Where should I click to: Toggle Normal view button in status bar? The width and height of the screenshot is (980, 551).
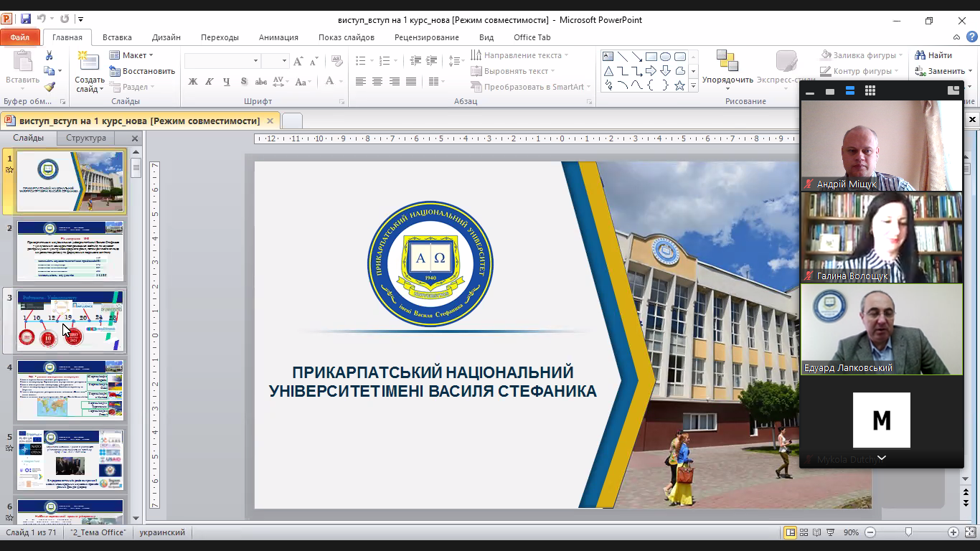tap(790, 532)
